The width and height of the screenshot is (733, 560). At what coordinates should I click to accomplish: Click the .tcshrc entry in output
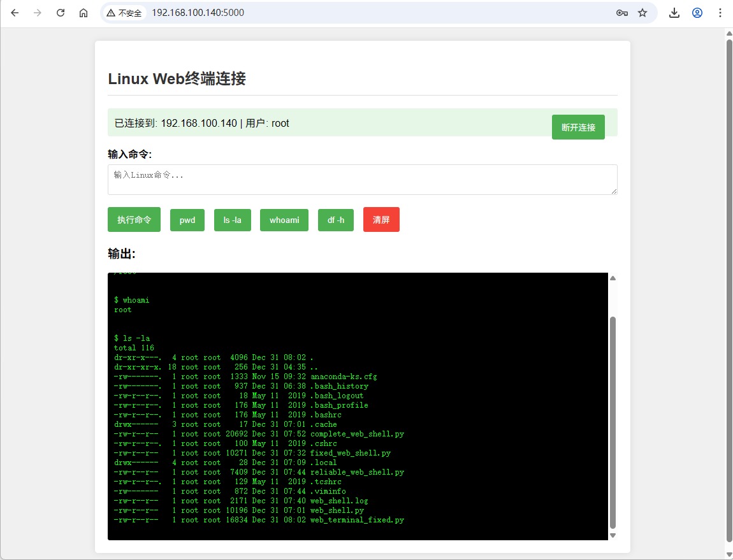click(x=326, y=482)
